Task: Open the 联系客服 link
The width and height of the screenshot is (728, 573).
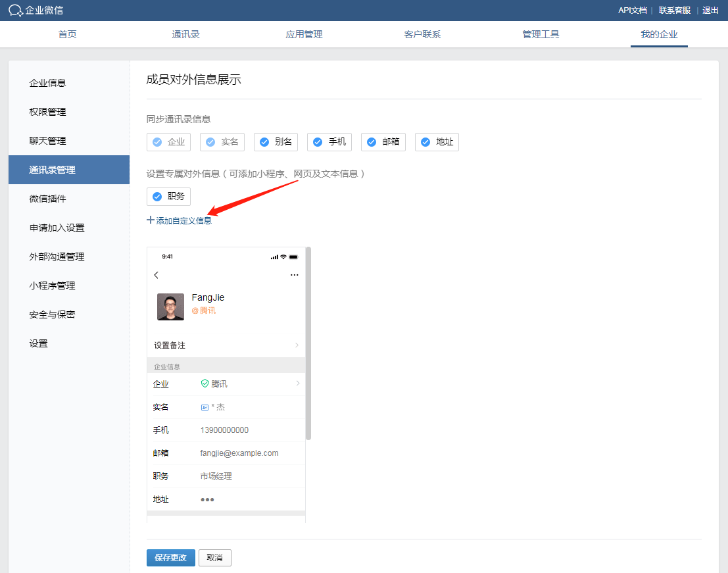Action: coord(675,11)
